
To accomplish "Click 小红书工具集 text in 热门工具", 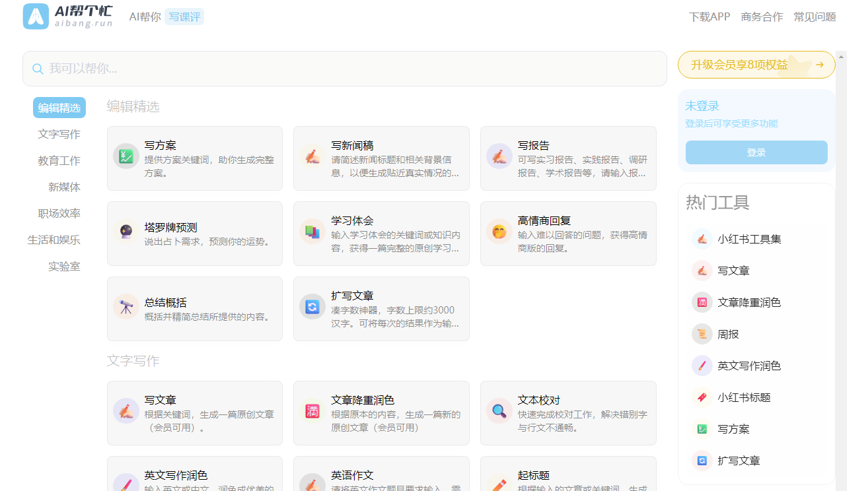I will (750, 239).
